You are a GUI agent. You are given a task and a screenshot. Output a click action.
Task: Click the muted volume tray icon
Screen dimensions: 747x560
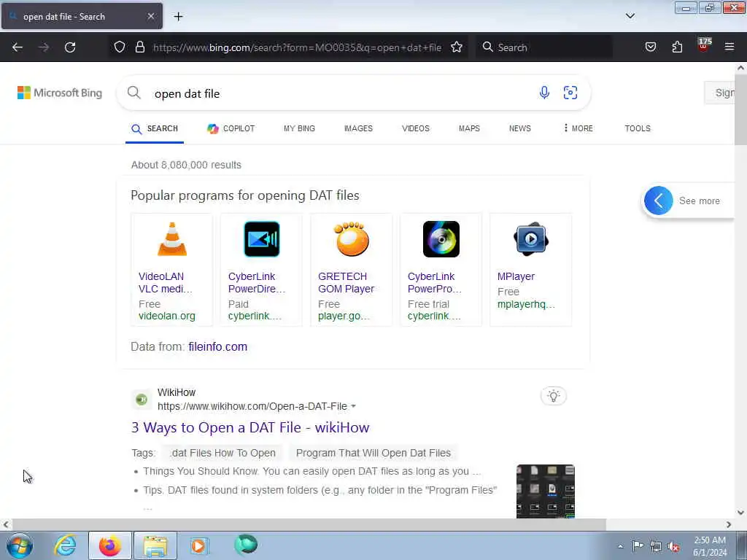[x=673, y=546]
